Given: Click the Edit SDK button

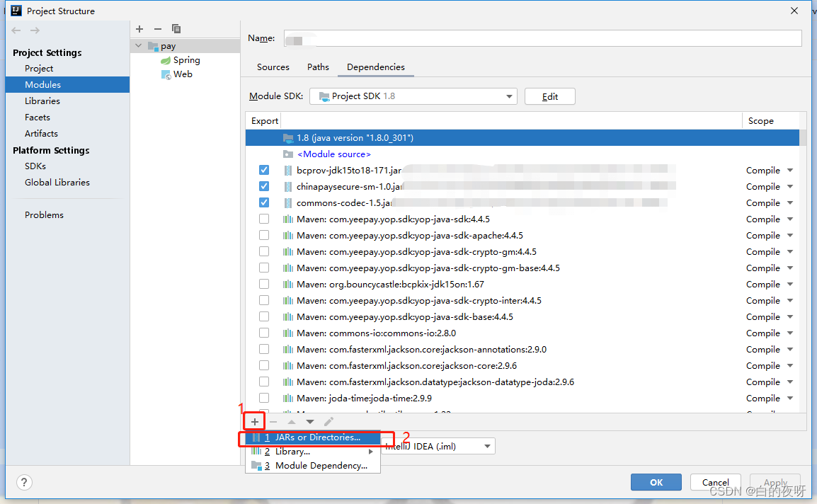Looking at the screenshot, I should [x=549, y=96].
